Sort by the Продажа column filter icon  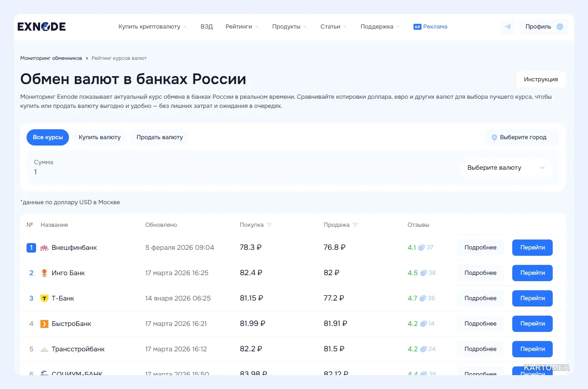coord(355,225)
